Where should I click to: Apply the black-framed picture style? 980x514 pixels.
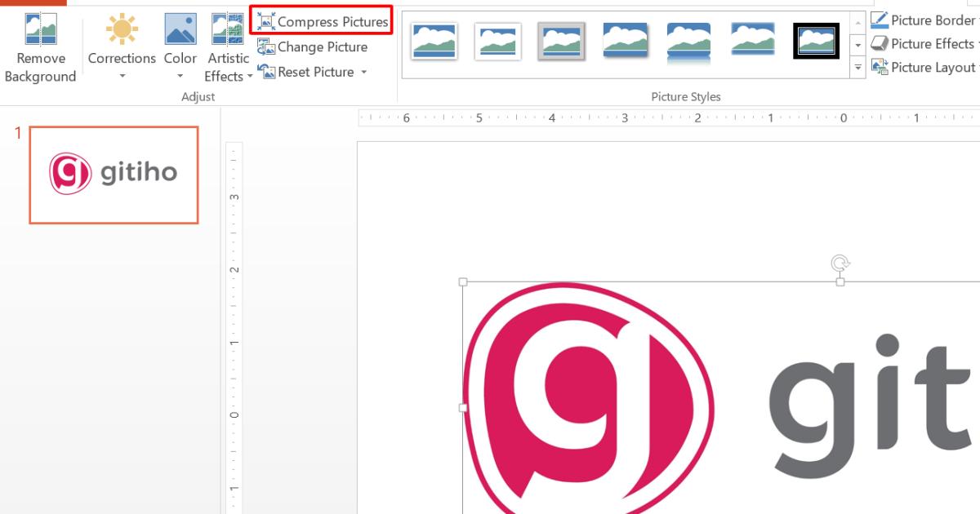(815, 40)
